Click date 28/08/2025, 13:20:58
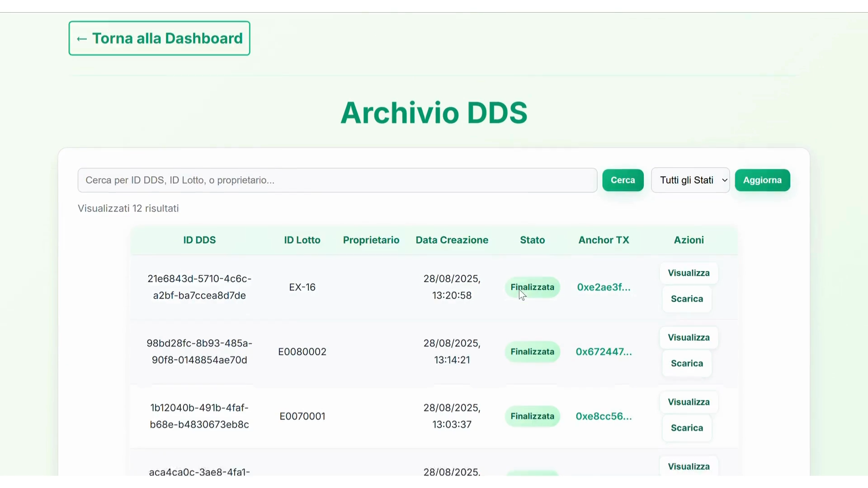Screen dimensions: 868x488 pos(452,287)
